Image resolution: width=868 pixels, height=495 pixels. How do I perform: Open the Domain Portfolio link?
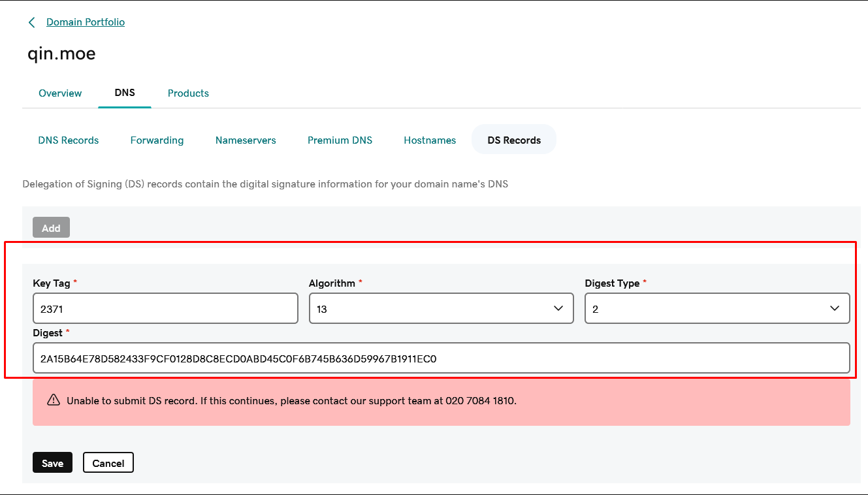(86, 22)
